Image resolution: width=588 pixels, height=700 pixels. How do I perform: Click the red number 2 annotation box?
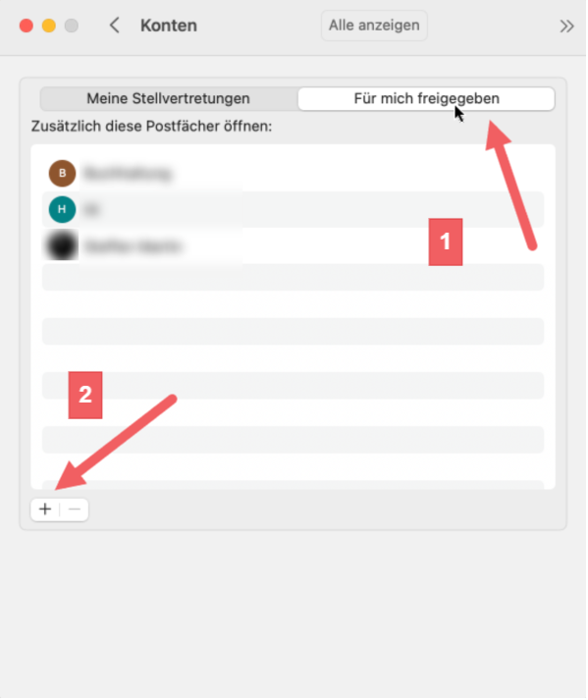point(85,395)
